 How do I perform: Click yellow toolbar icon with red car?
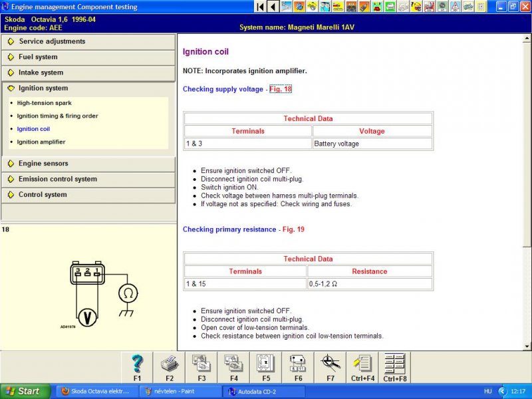[x=338, y=7]
